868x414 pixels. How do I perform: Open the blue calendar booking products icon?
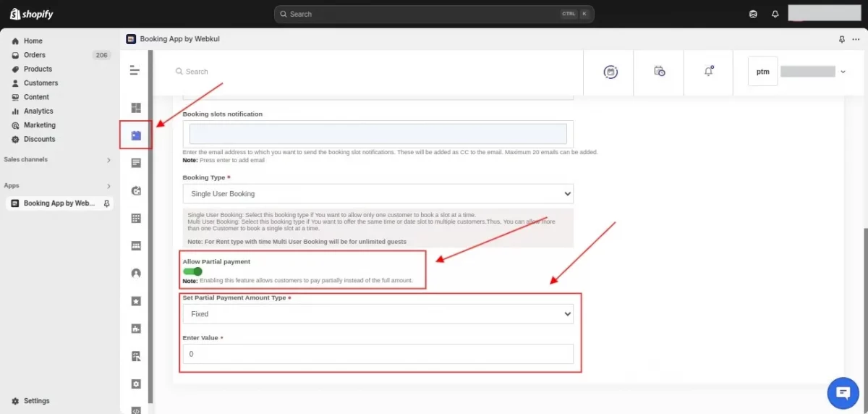click(135, 135)
